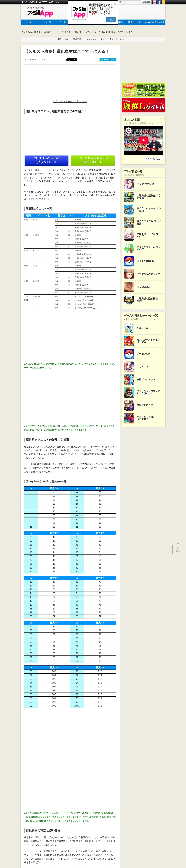Screen dimensions: 186x868
Task: Click the 記事検索 search button
Action: [146, 2]
